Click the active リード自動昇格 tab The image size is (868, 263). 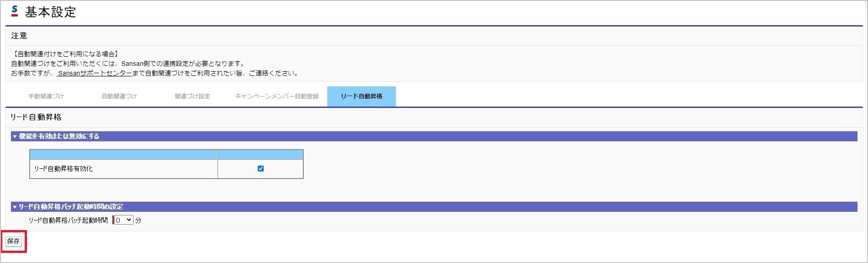pos(362,97)
